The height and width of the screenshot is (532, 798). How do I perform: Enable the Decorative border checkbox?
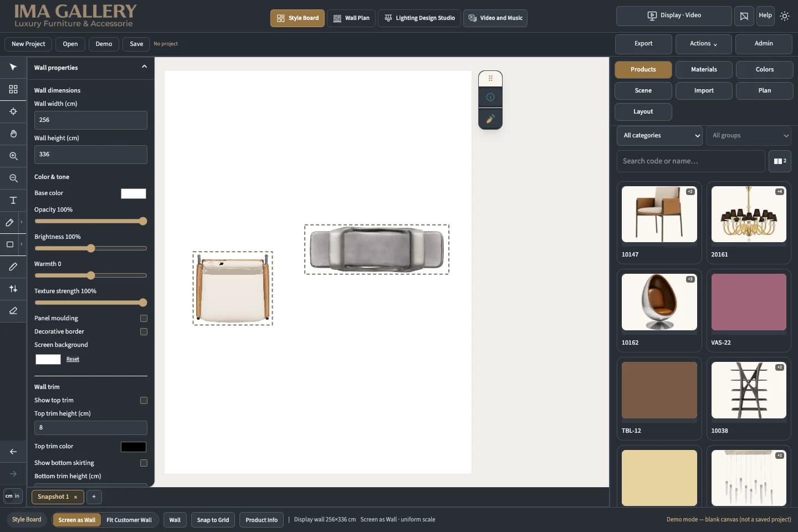144,331
